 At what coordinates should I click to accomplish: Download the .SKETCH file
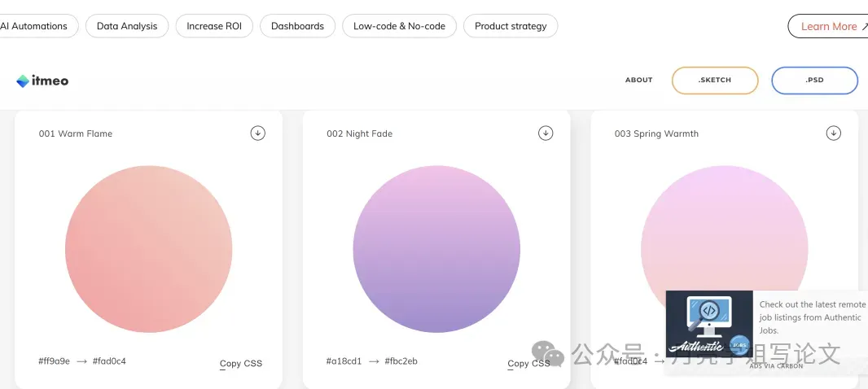click(714, 80)
